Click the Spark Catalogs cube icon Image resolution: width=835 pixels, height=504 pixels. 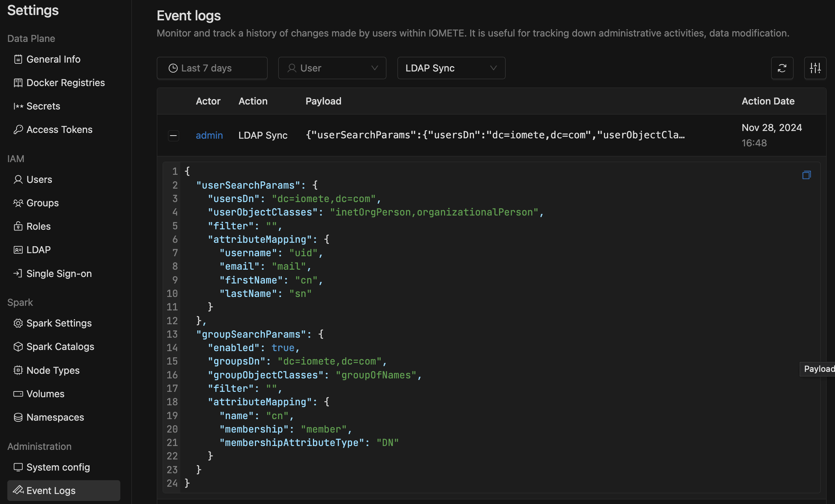[x=18, y=346]
